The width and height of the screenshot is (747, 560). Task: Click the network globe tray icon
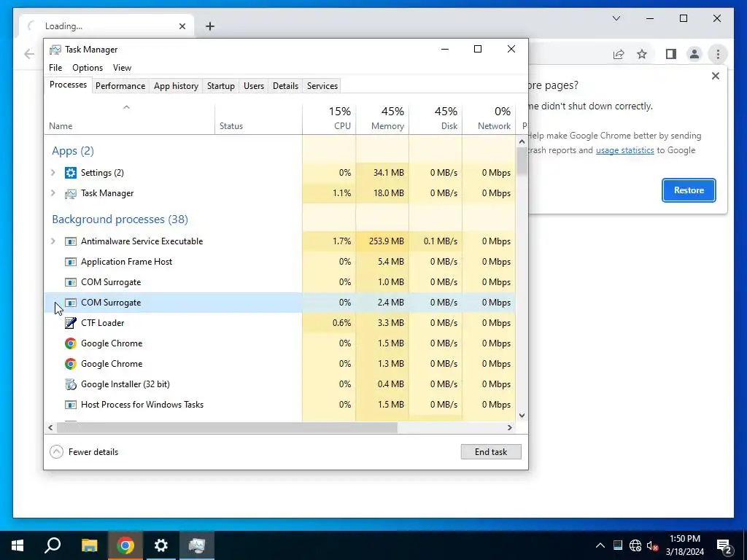(x=635, y=545)
